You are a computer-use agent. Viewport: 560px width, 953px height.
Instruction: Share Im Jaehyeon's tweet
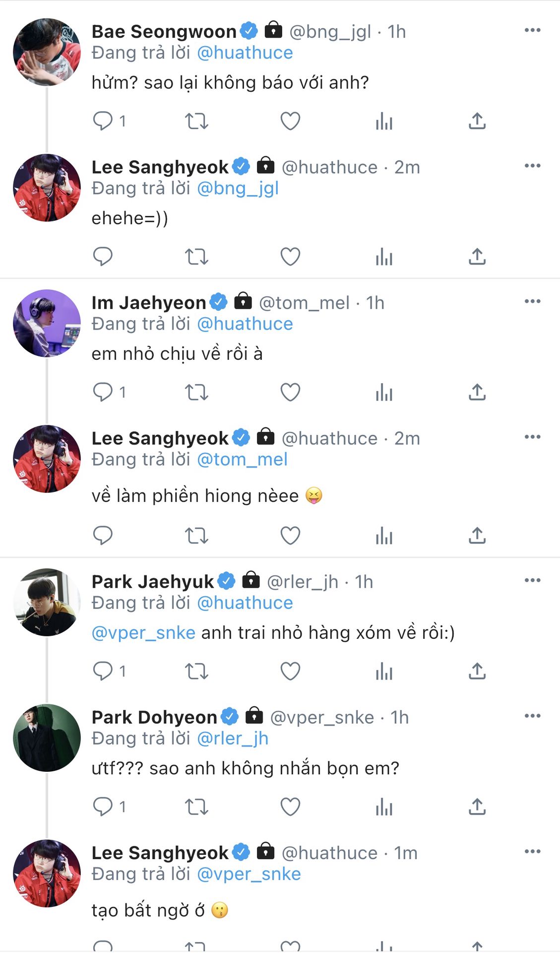point(477,392)
